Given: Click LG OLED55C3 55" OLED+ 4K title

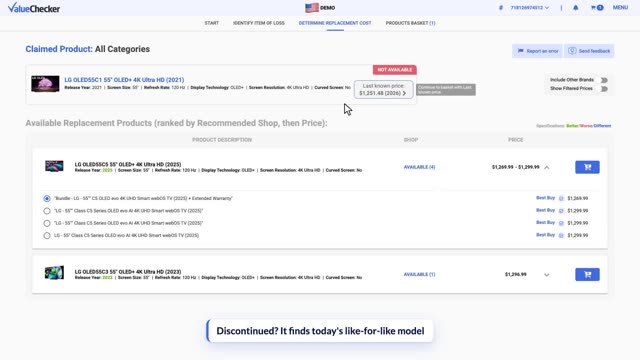Looking at the screenshot, I should click(x=128, y=272).
